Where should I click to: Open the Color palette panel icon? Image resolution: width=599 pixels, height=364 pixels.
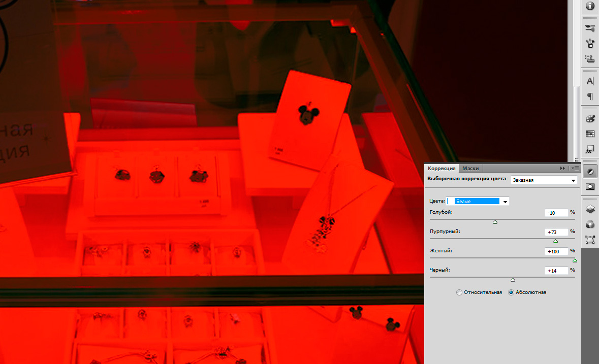(590, 119)
